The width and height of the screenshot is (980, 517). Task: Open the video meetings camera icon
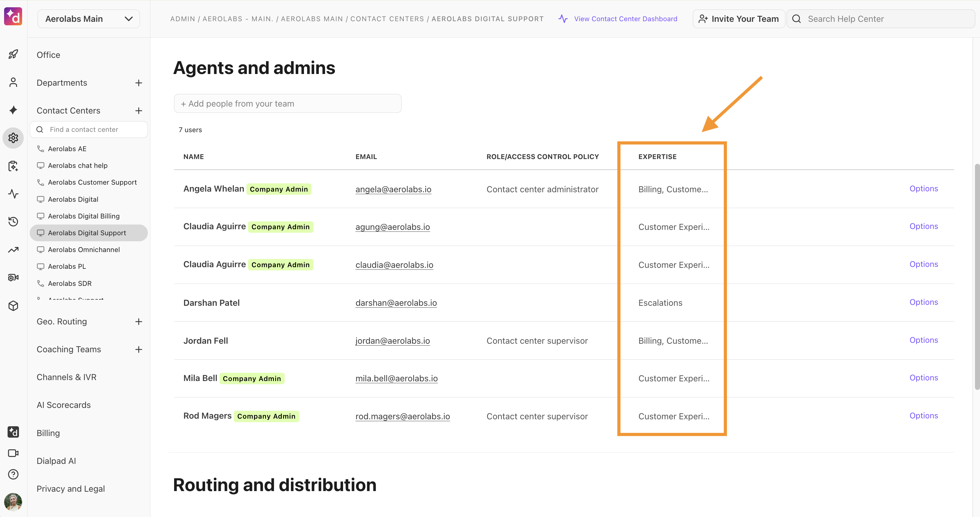click(x=13, y=453)
